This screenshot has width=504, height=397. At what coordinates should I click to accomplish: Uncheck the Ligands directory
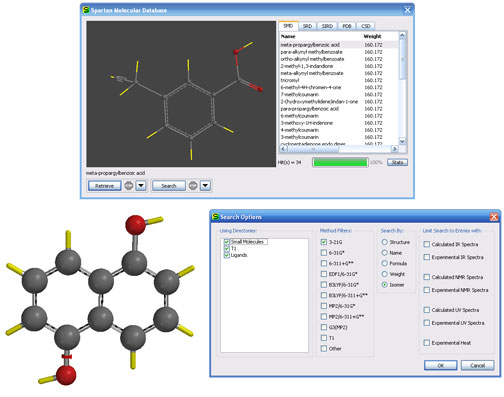[x=227, y=255]
